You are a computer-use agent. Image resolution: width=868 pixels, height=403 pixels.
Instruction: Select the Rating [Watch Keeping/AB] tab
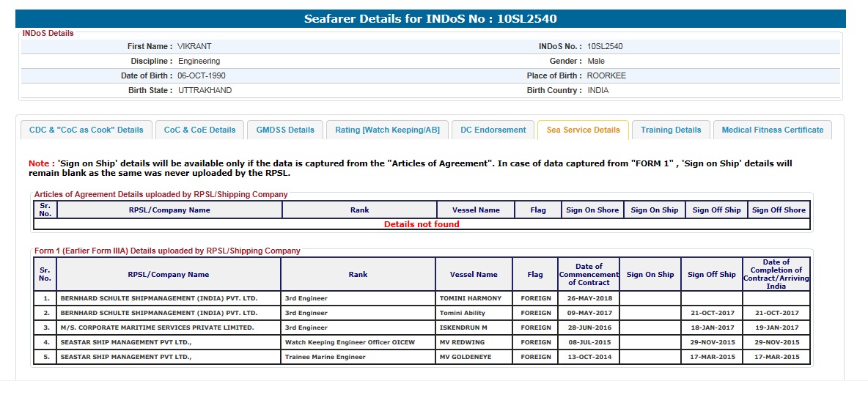pos(387,130)
